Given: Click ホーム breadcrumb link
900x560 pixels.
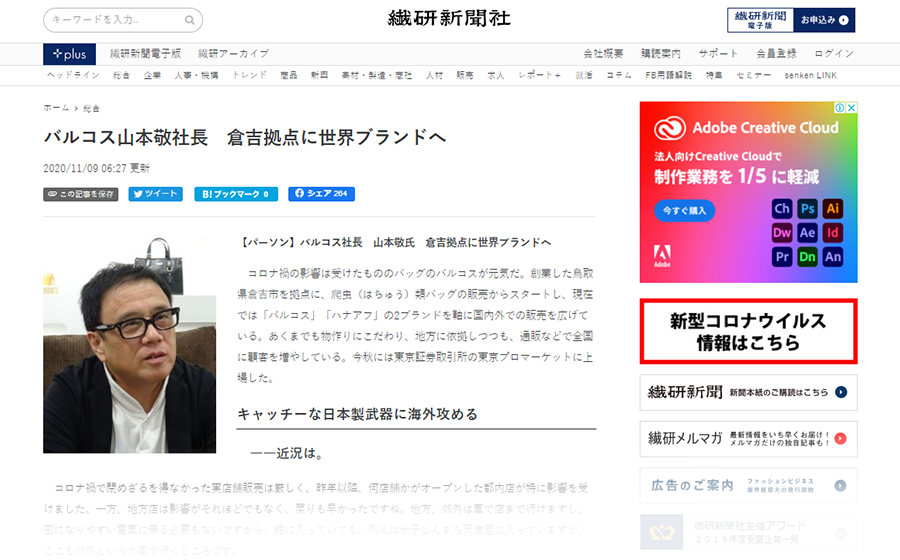Looking at the screenshot, I should [56, 108].
